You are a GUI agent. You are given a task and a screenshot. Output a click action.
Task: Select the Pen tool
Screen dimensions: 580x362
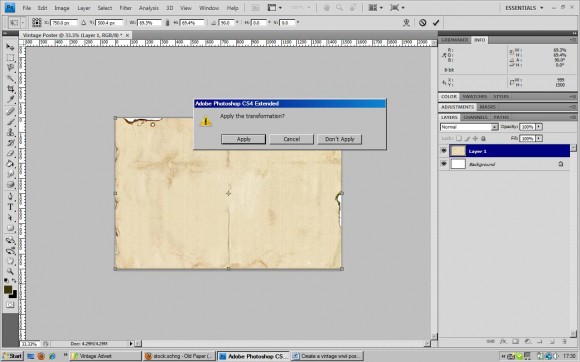[x=10, y=196]
